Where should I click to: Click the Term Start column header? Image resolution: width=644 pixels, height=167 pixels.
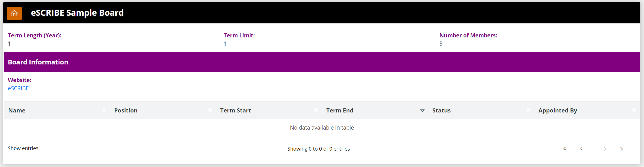click(x=236, y=111)
